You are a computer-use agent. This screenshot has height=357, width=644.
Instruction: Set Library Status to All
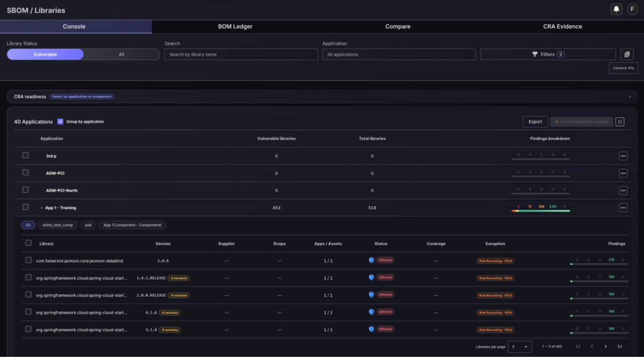[x=122, y=54]
